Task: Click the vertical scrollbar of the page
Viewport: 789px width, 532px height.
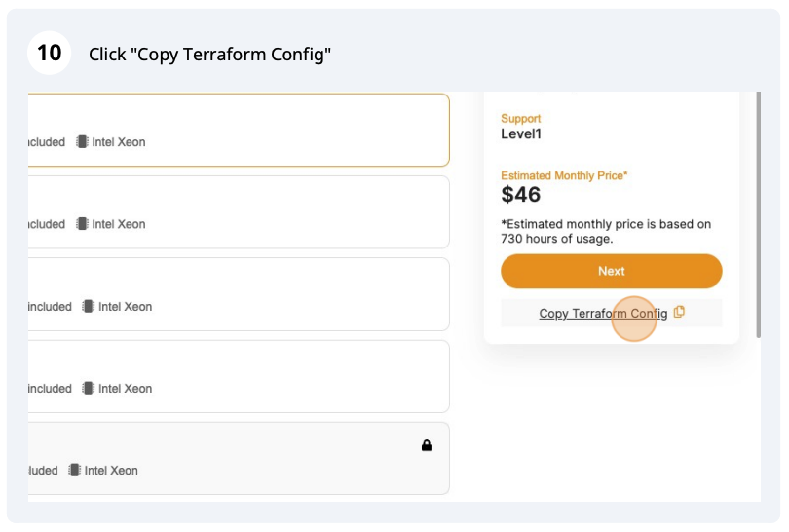Action: pos(758,214)
